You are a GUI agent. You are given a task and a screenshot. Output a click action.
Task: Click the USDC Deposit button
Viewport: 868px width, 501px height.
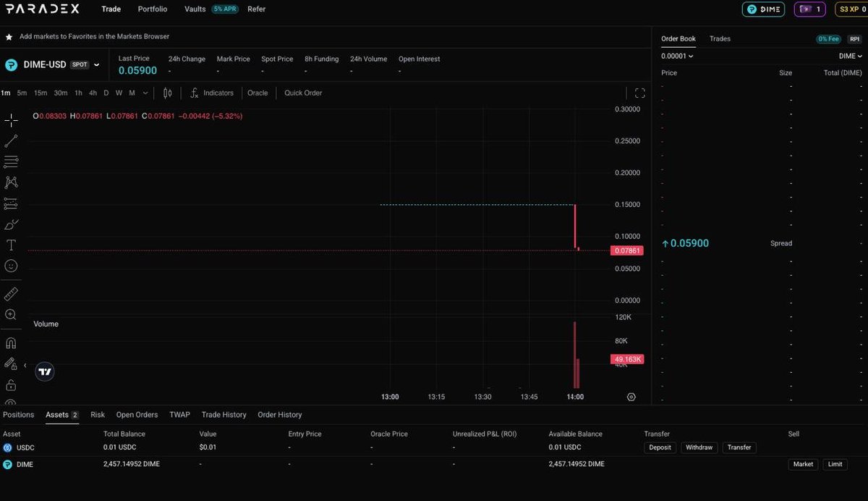coord(660,447)
